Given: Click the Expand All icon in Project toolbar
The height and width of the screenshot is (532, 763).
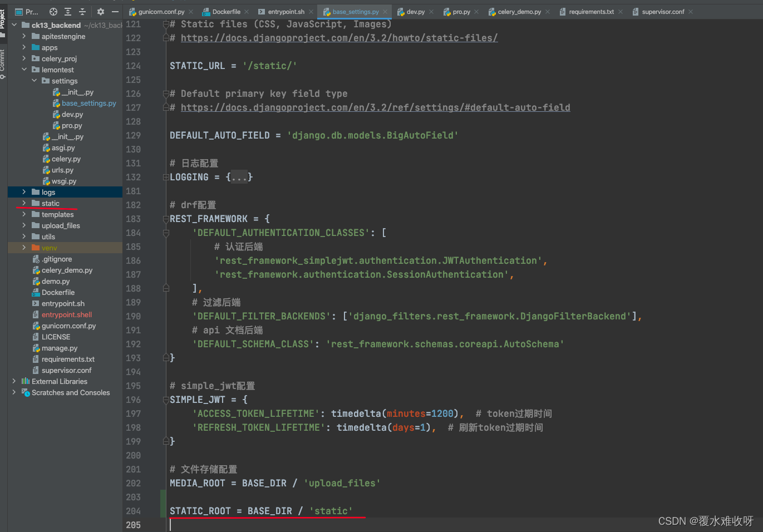Looking at the screenshot, I should [68, 12].
